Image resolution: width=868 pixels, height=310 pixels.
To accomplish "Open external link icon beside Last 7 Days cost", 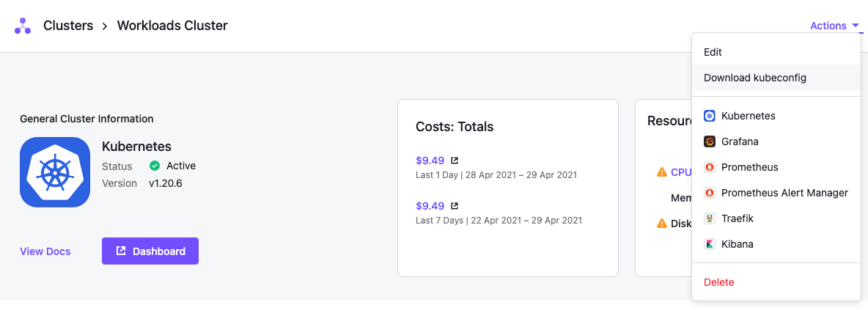I will point(455,206).
